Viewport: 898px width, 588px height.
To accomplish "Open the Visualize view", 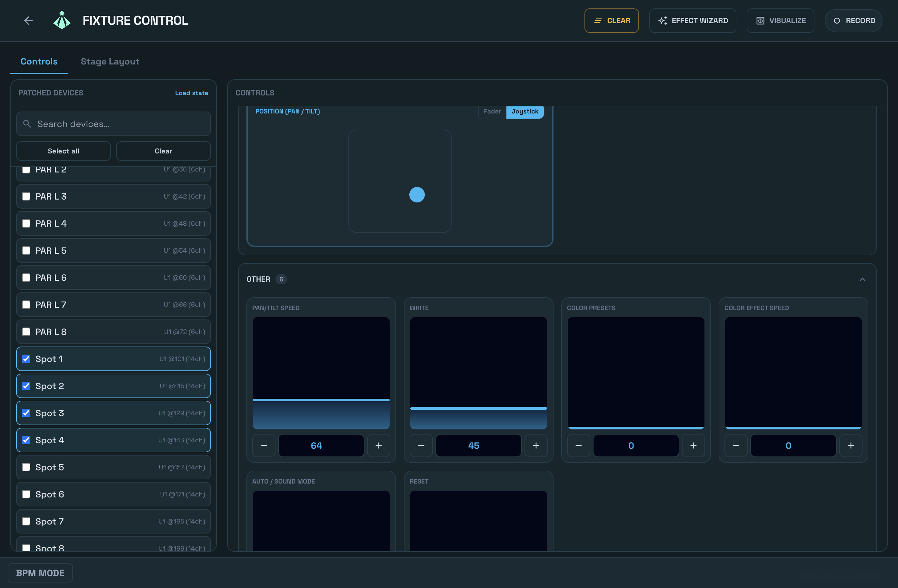I will pyautogui.click(x=780, y=21).
